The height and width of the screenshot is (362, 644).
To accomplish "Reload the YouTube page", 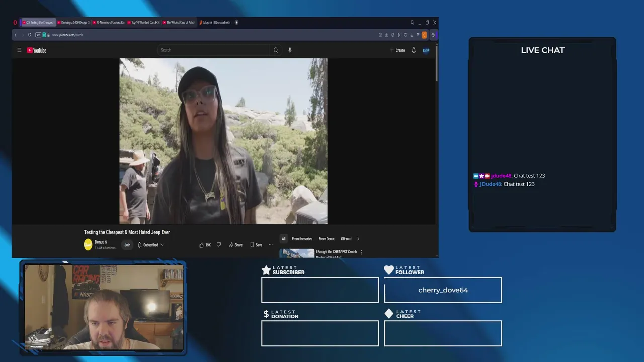I will click(30, 35).
